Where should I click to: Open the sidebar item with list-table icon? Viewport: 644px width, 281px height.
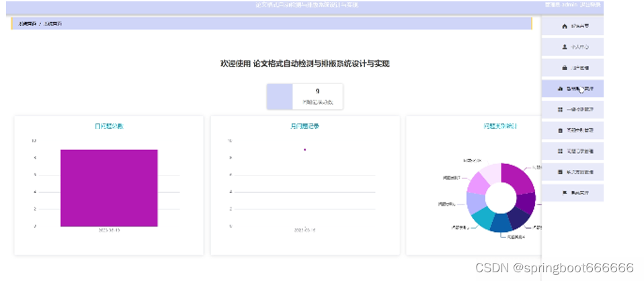tap(573, 172)
